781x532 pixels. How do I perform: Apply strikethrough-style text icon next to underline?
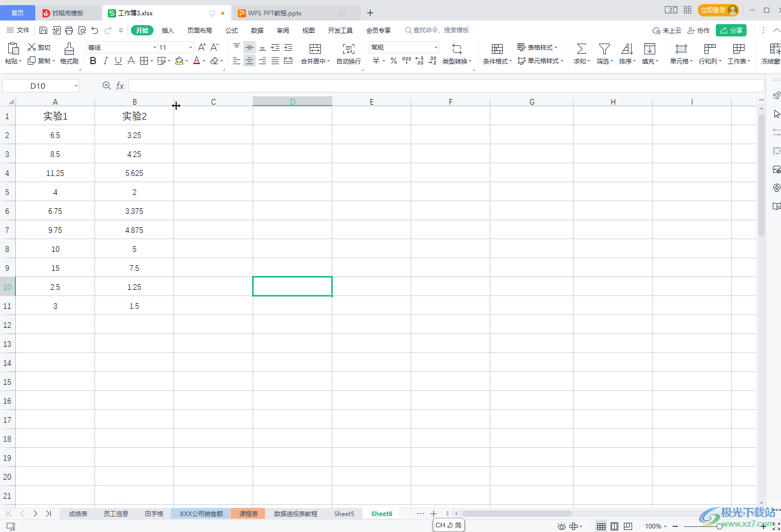coord(131,61)
